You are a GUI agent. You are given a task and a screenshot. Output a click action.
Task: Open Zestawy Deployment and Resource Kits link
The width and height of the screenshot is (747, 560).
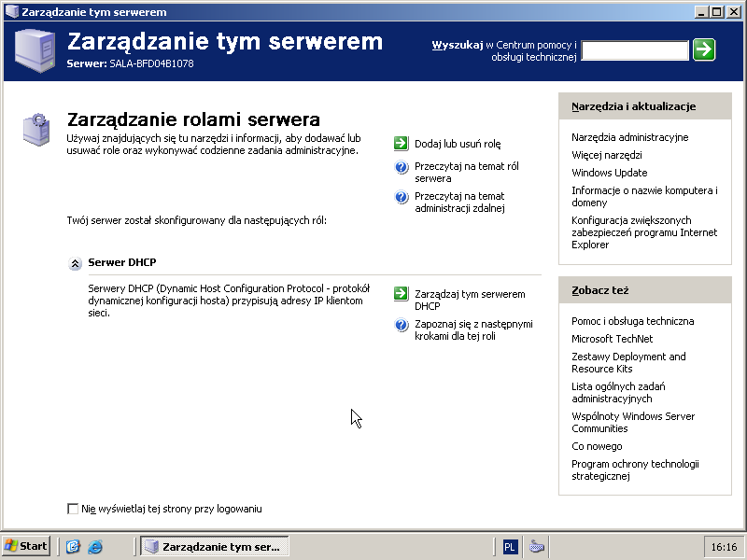628,363
